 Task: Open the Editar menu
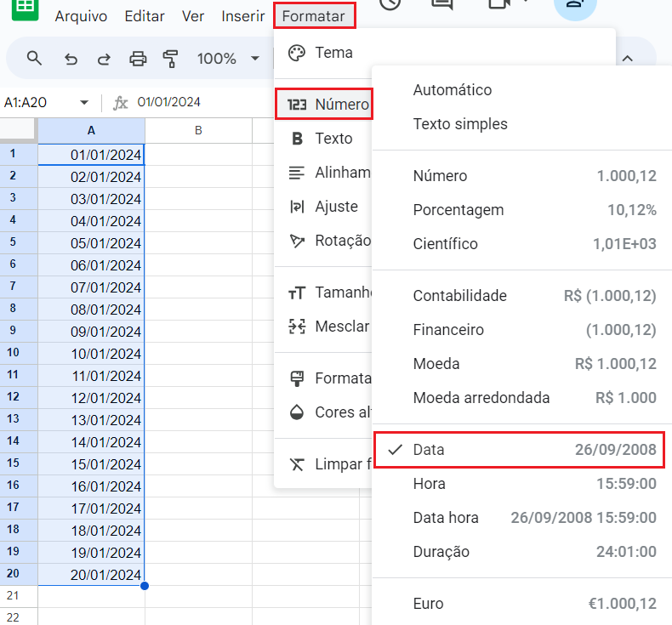145,16
